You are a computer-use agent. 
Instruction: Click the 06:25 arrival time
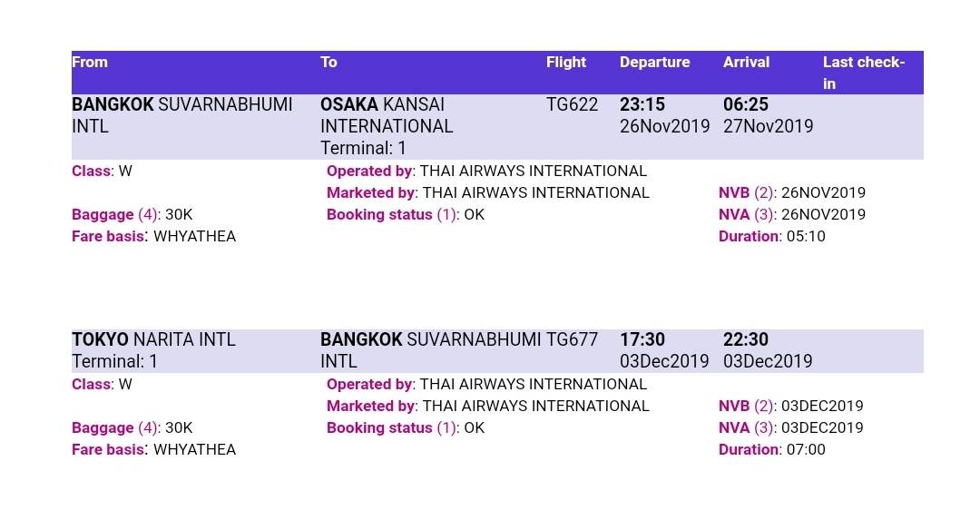(746, 104)
